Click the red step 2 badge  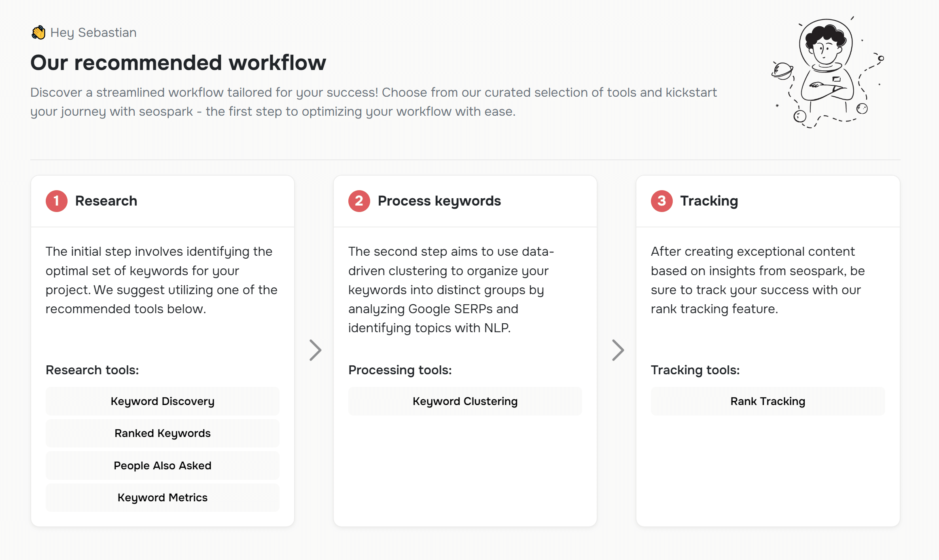pos(359,201)
